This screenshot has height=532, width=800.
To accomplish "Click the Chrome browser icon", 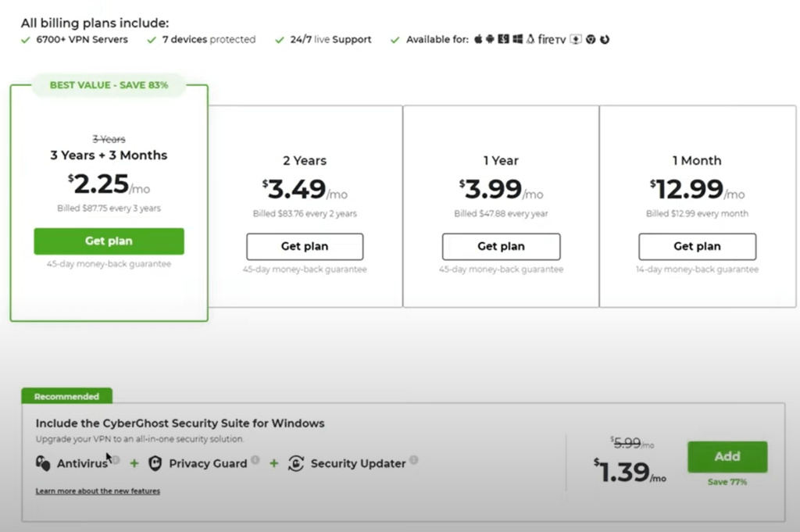I will pyautogui.click(x=591, y=39).
